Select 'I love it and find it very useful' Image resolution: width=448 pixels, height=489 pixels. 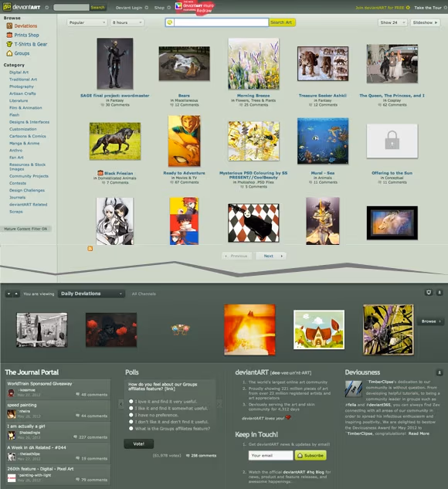[131, 402]
